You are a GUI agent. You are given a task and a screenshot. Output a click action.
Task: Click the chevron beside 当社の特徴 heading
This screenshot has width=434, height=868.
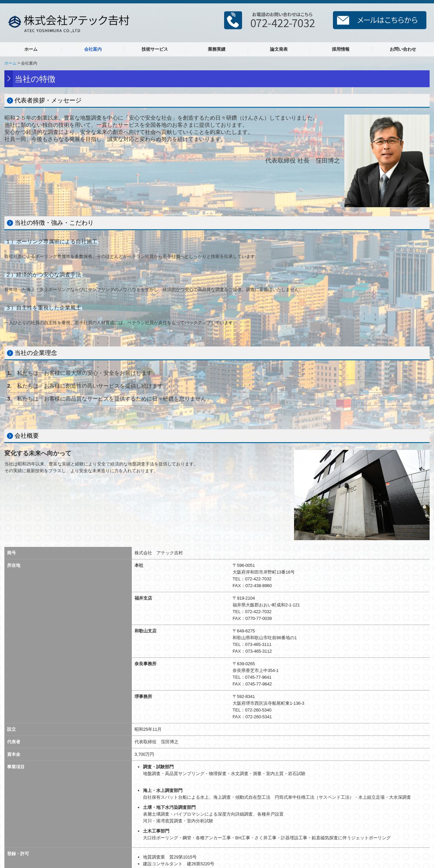pyautogui.click(x=9, y=79)
